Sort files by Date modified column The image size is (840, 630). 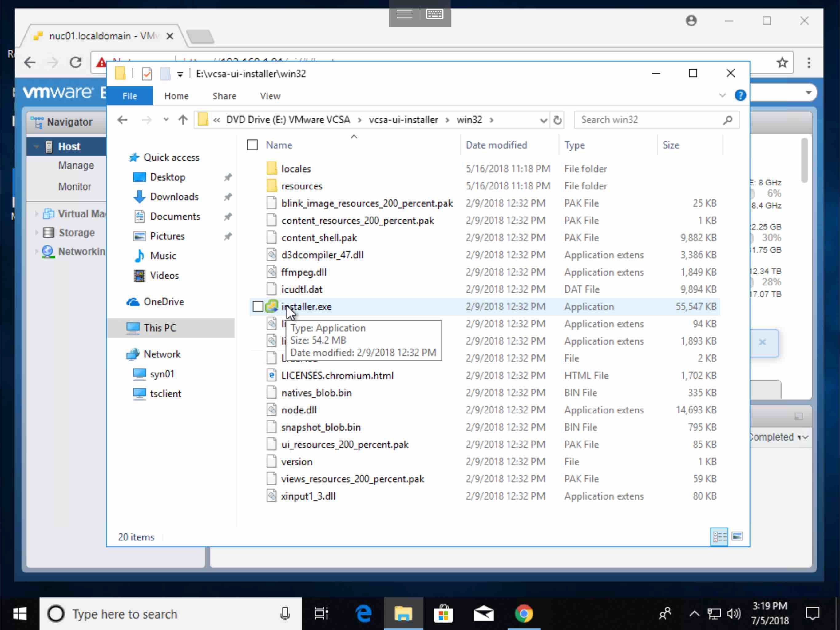[496, 145]
